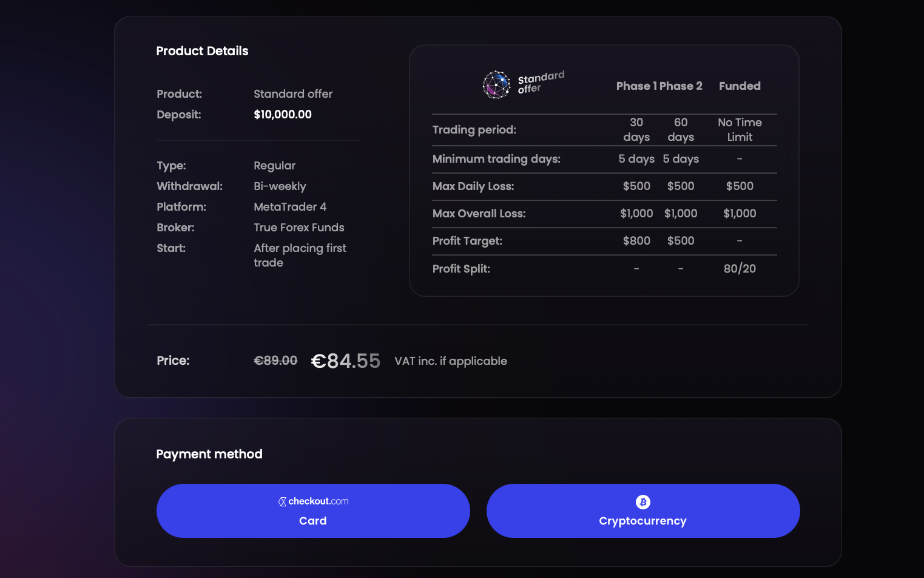The width and height of the screenshot is (924, 578).
Task: Click the checkout.com logo
Action: [x=313, y=501]
